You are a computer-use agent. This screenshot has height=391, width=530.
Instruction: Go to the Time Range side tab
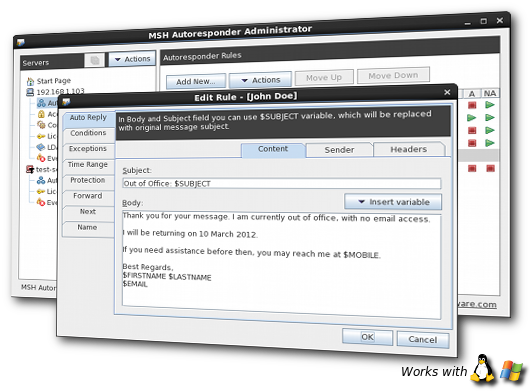[88, 165]
